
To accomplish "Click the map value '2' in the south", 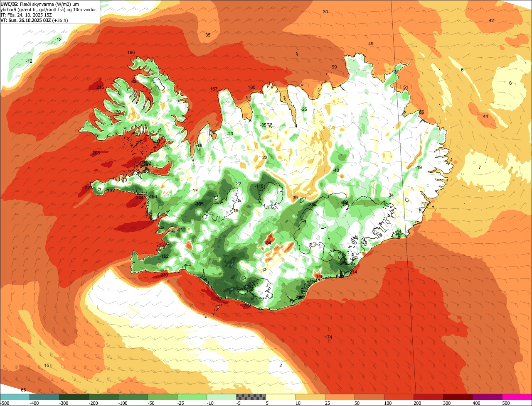I will [x=281, y=365].
